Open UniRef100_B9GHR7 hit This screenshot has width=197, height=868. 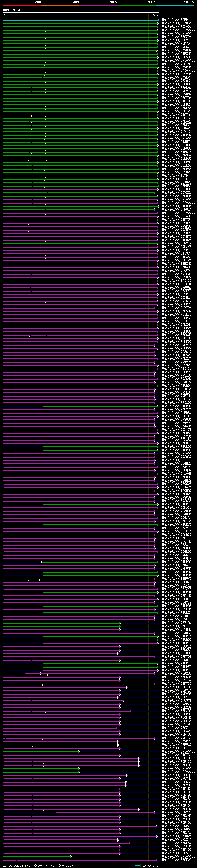[x=177, y=491]
